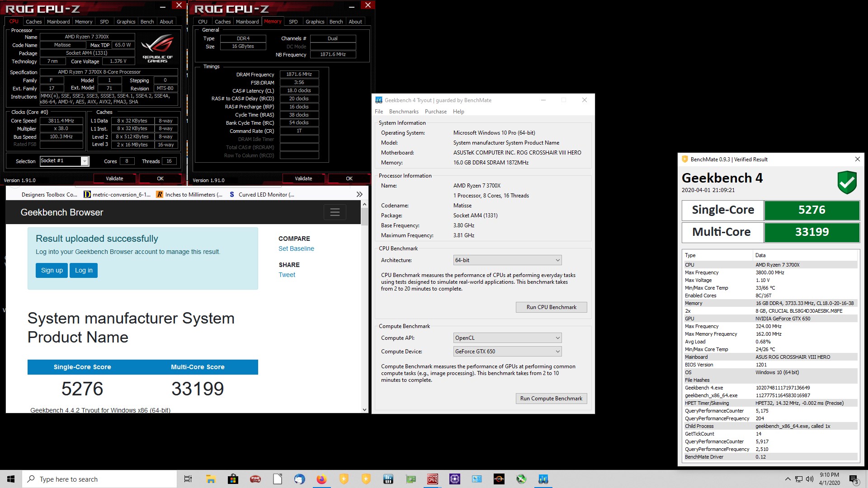
Task: Click the Core Speed value 3811.4 MHz
Action: pyautogui.click(x=61, y=121)
